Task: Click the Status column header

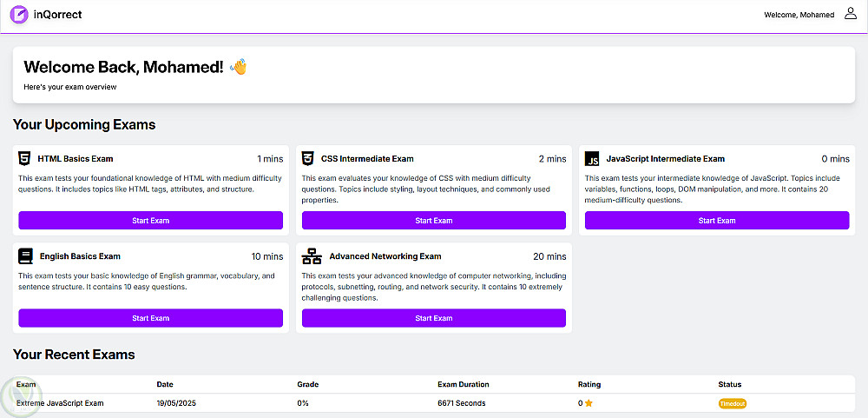Action: tap(730, 384)
